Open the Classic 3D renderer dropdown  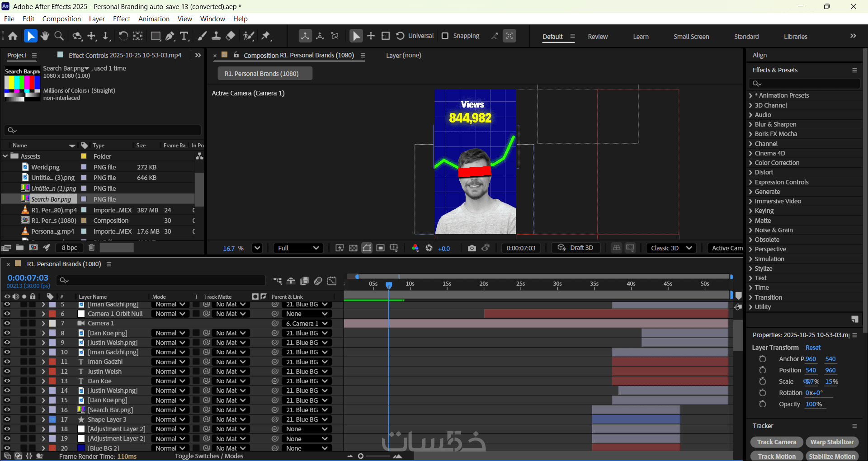click(671, 248)
